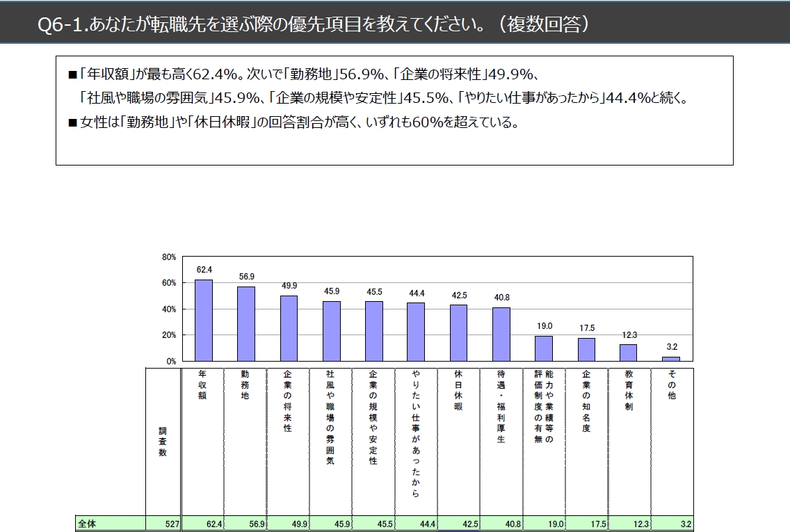Click the 45.5 cell in 全体 row
Image resolution: width=790 pixels, height=532 pixels.
(373, 524)
